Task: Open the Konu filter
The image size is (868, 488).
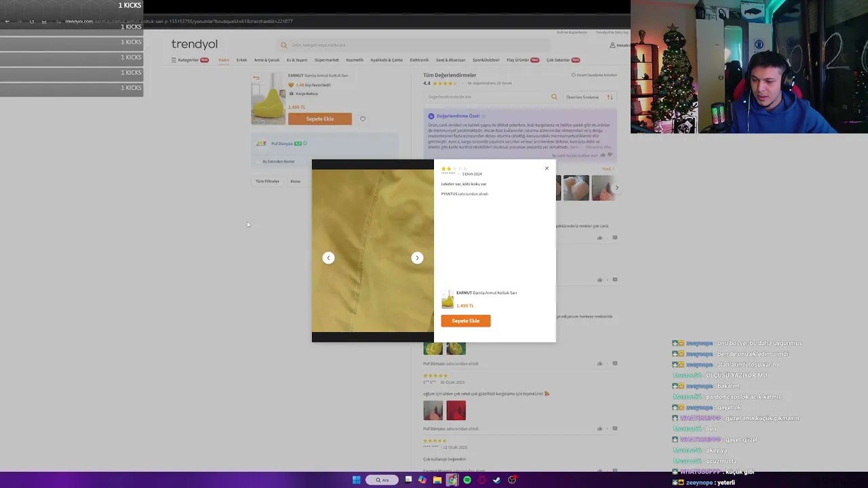Action: pyautogui.click(x=296, y=182)
